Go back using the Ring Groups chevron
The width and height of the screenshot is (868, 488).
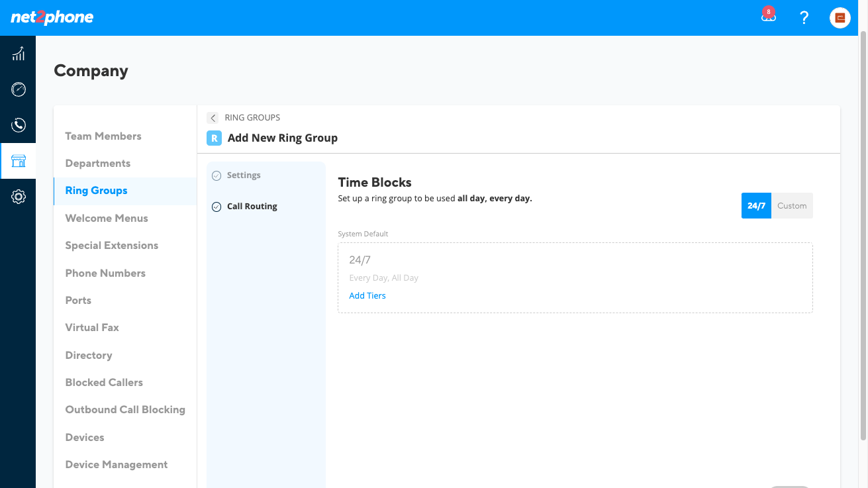(x=213, y=118)
